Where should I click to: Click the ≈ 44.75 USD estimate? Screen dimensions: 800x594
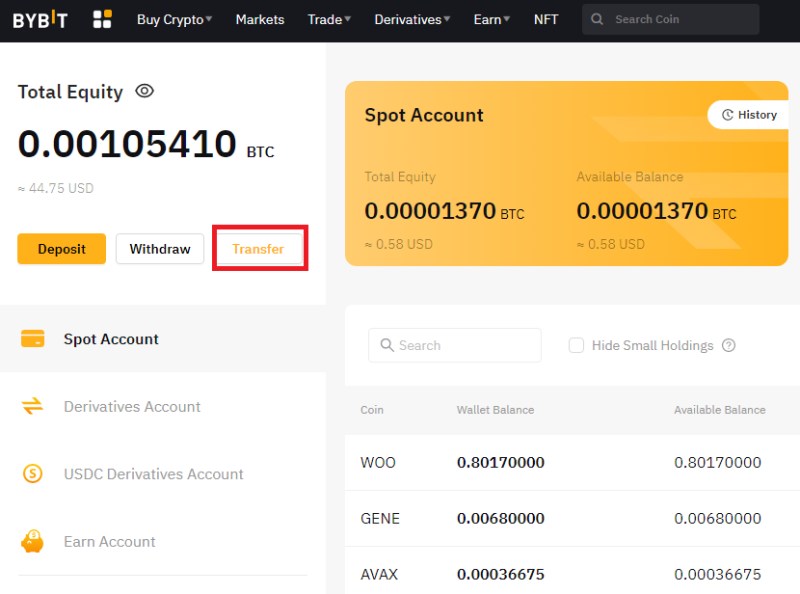click(x=56, y=188)
